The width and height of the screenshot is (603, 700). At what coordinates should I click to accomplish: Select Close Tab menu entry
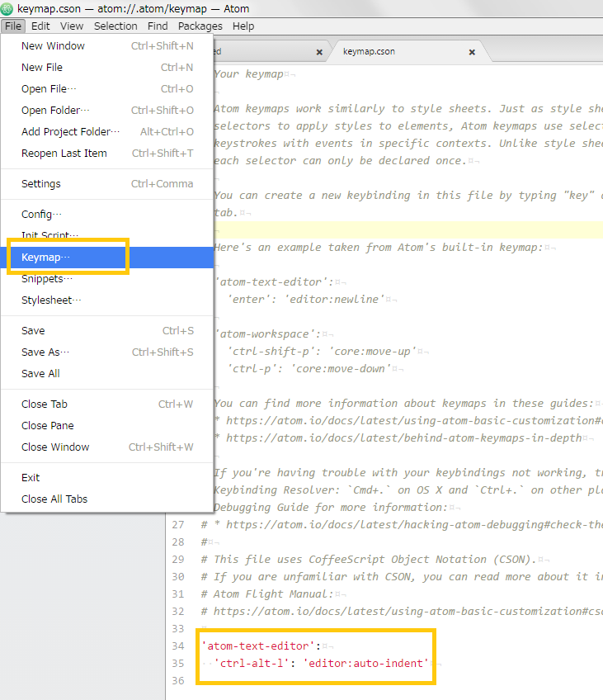[107, 404]
